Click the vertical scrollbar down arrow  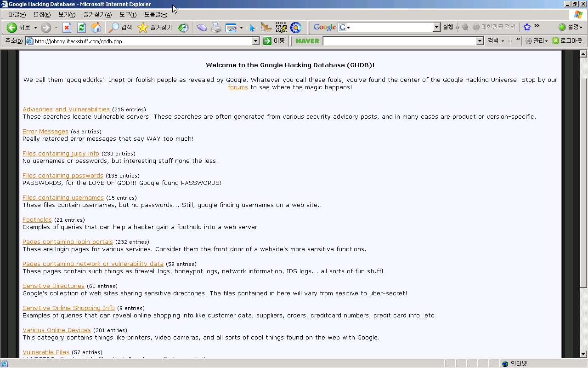(x=583, y=354)
